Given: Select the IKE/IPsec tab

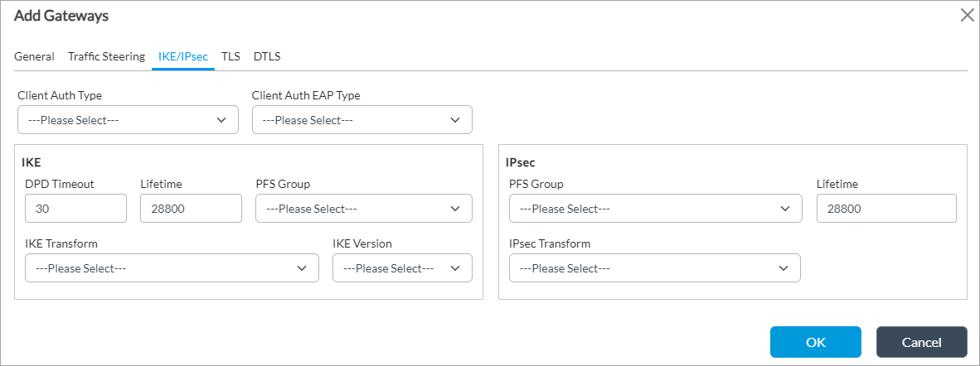Looking at the screenshot, I should pyautogui.click(x=183, y=56).
